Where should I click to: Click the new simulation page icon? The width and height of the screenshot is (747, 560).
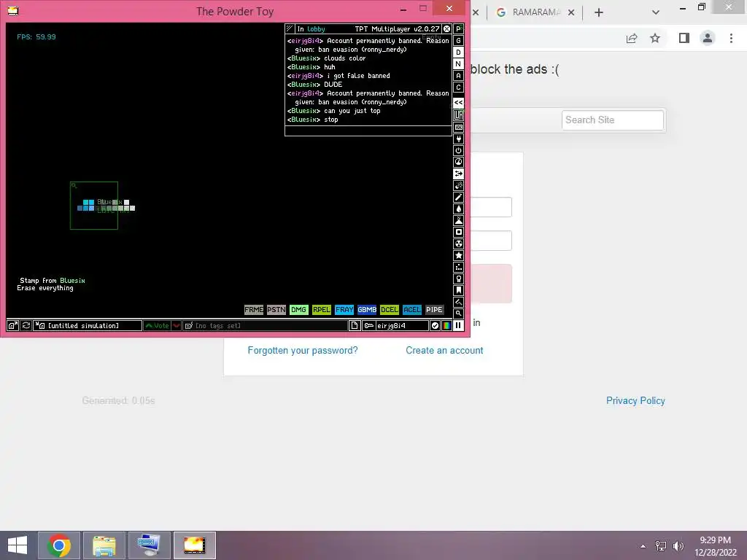click(x=355, y=326)
